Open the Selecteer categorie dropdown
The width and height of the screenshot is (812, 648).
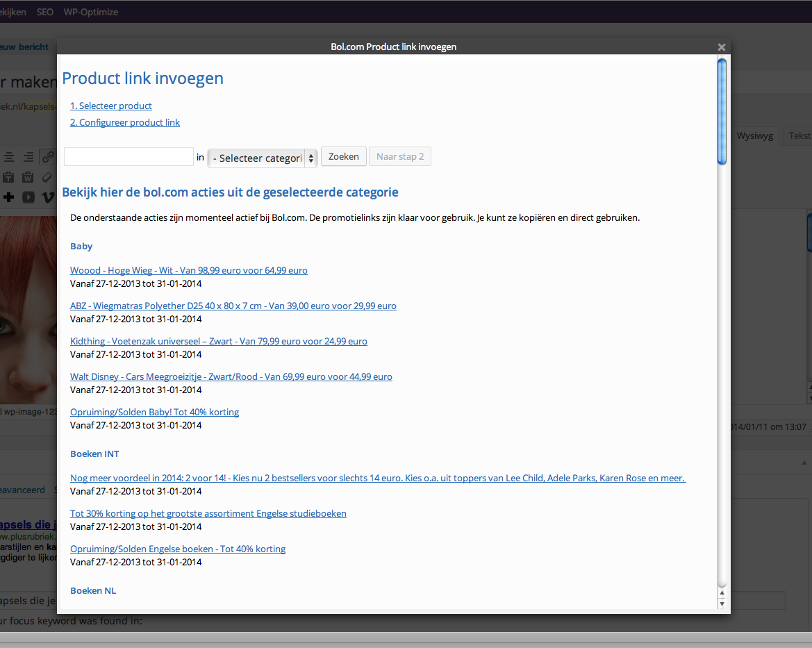[x=263, y=158]
